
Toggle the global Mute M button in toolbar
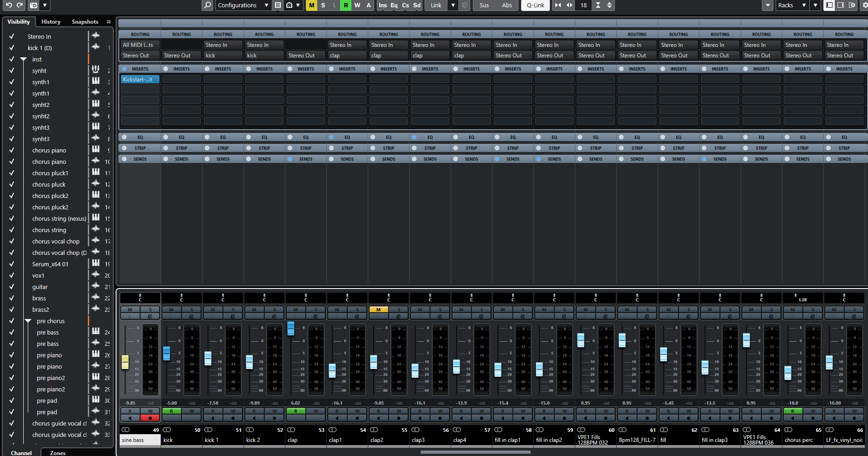pos(312,5)
